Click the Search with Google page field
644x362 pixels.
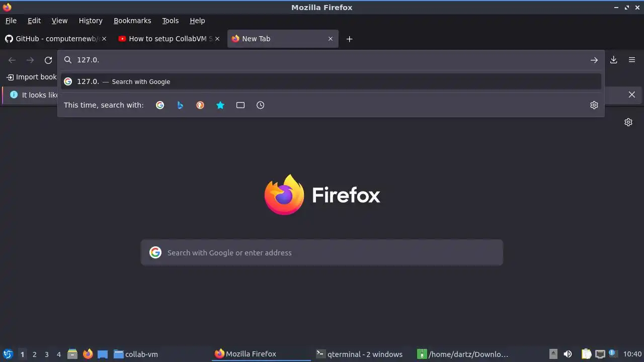[x=322, y=252]
